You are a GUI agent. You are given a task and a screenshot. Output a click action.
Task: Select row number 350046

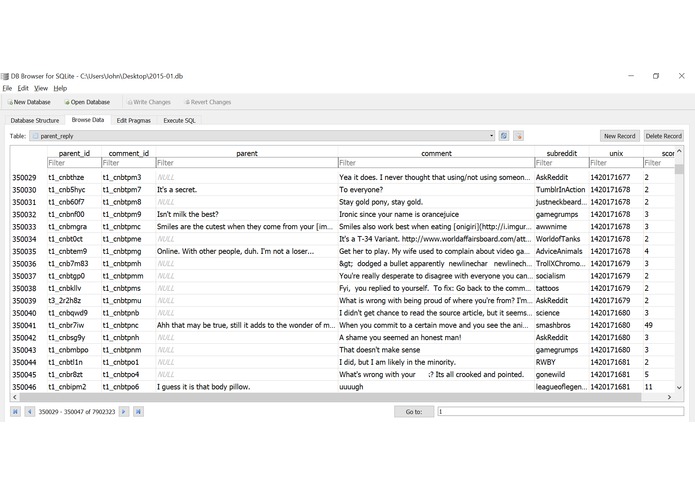(x=24, y=387)
